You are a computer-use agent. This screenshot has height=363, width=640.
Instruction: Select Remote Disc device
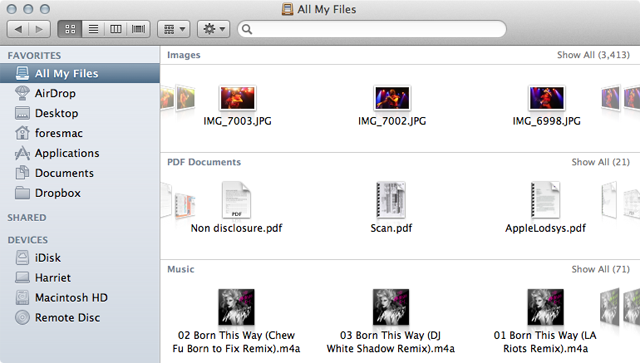pyautogui.click(x=80, y=318)
